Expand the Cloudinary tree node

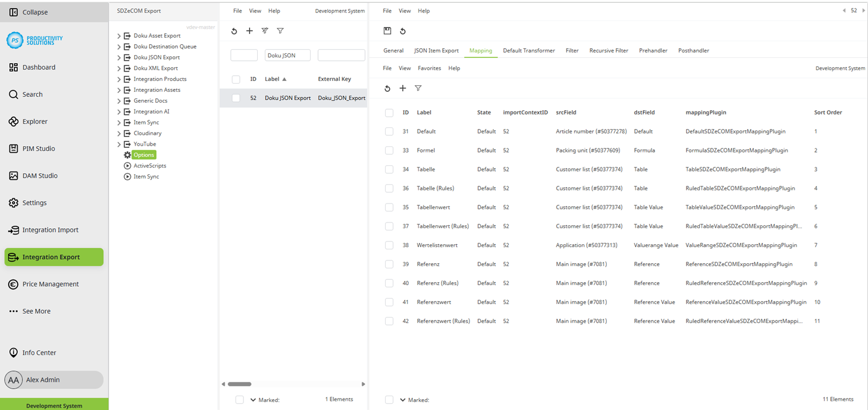pos(119,133)
